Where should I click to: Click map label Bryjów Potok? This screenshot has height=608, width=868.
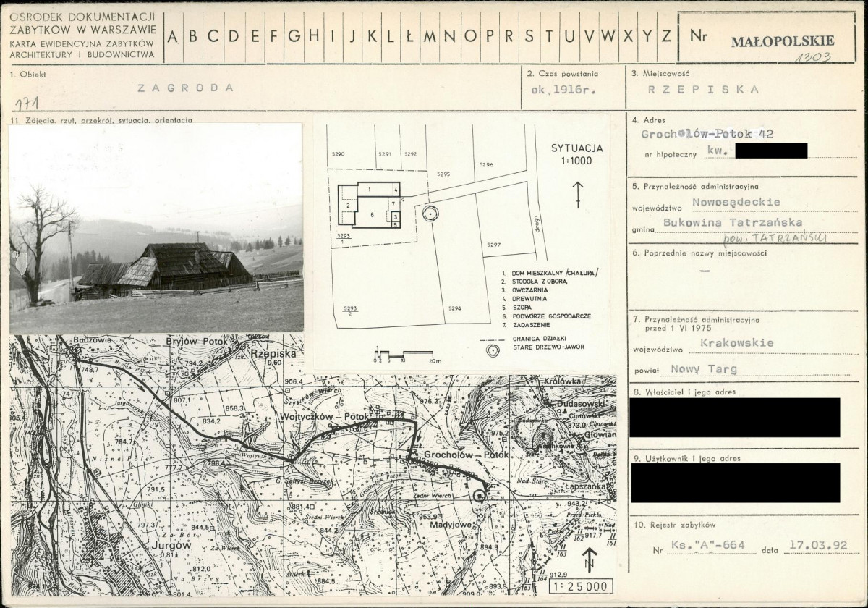click(x=196, y=341)
